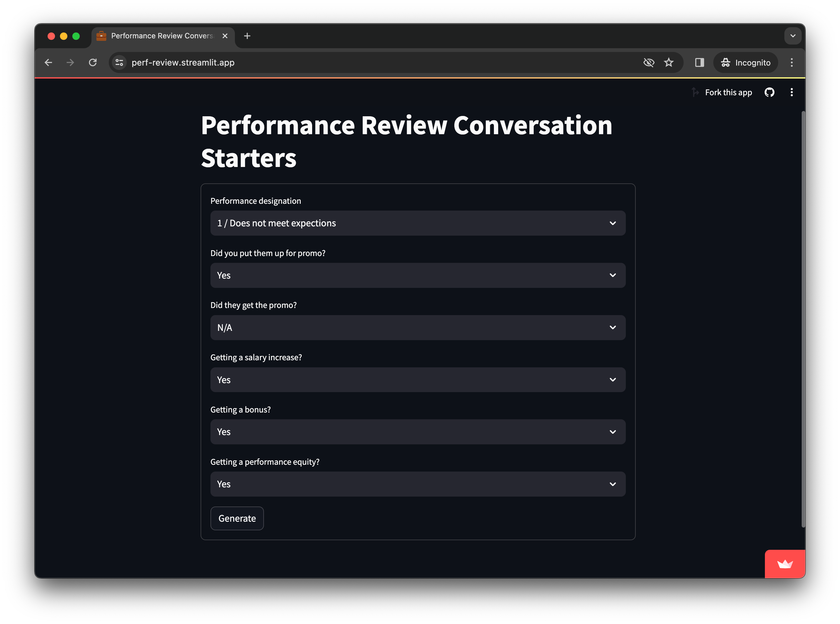Click the tracking protection eye icon

(649, 62)
